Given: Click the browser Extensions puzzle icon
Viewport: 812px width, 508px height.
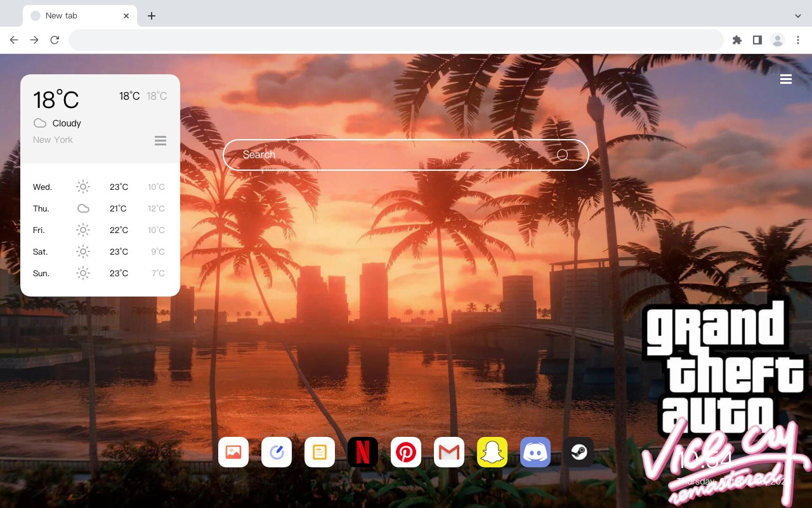Looking at the screenshot, I should click(737, 40).
